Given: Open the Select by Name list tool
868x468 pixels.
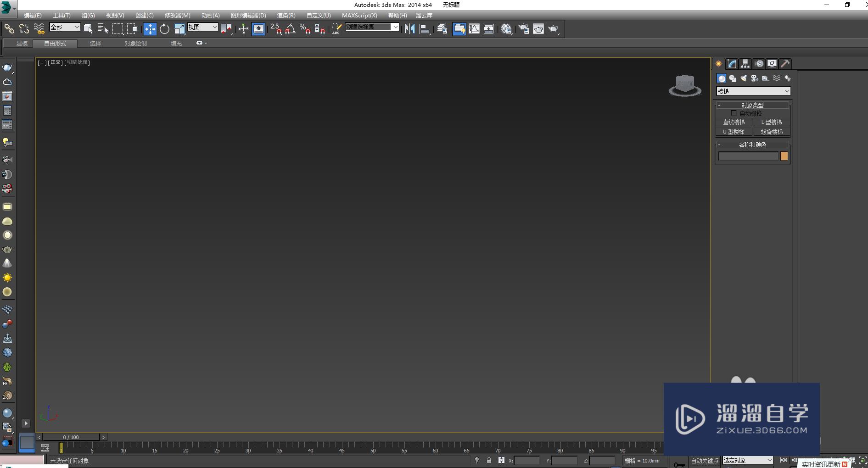Looking at the screenshot, I should [103, 29].
